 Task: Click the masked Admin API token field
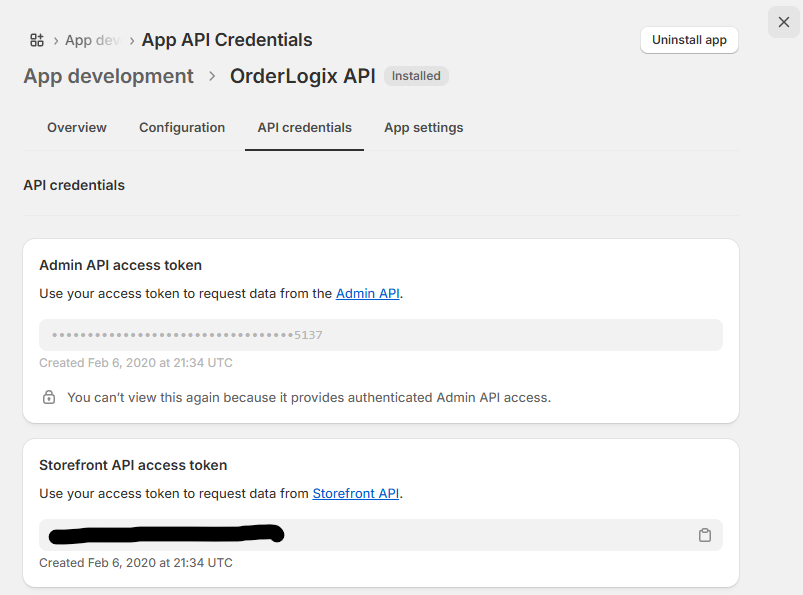pos(380,335)
